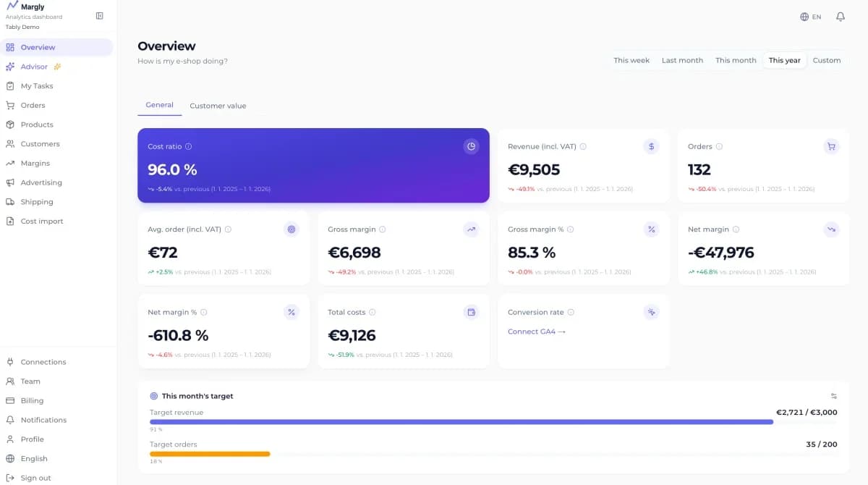The height and width of the screenshot is (485, 868).
Task: Switch to the Customer value tab
Action: 218,105
